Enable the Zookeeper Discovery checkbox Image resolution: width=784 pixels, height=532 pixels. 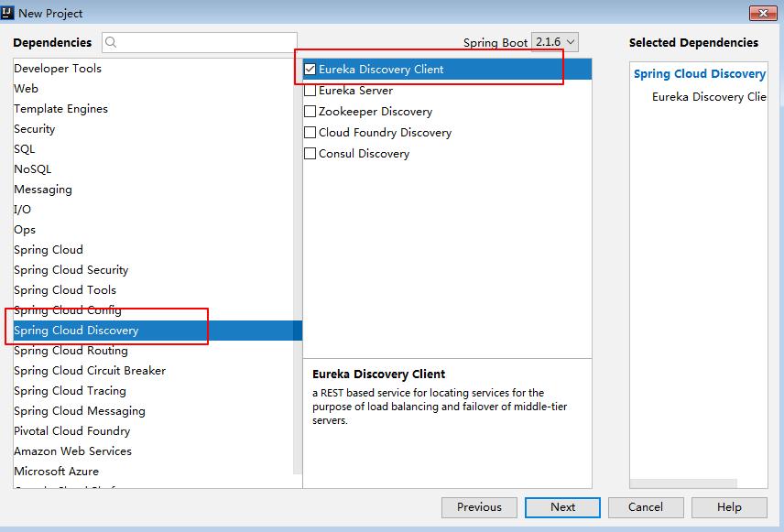point(310,112)
